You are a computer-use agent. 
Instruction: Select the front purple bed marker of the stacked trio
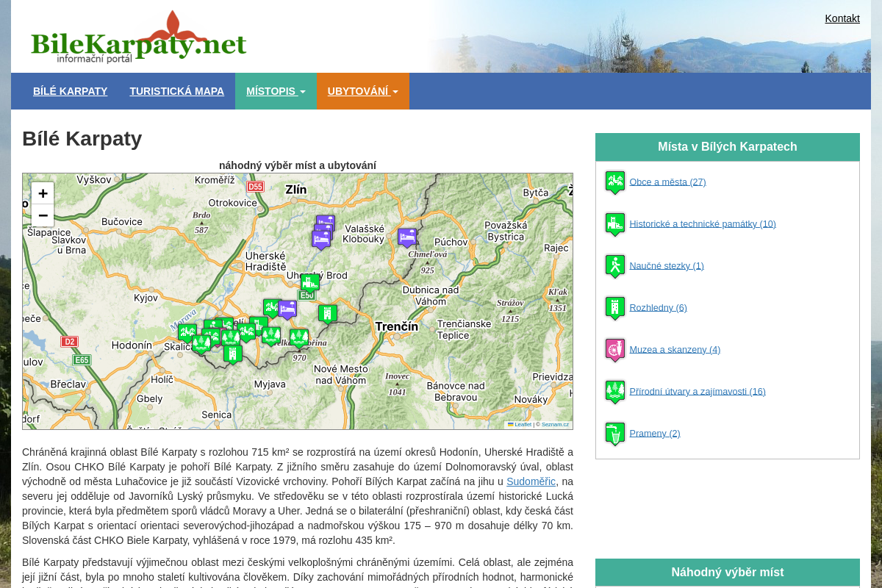point(321,240)
